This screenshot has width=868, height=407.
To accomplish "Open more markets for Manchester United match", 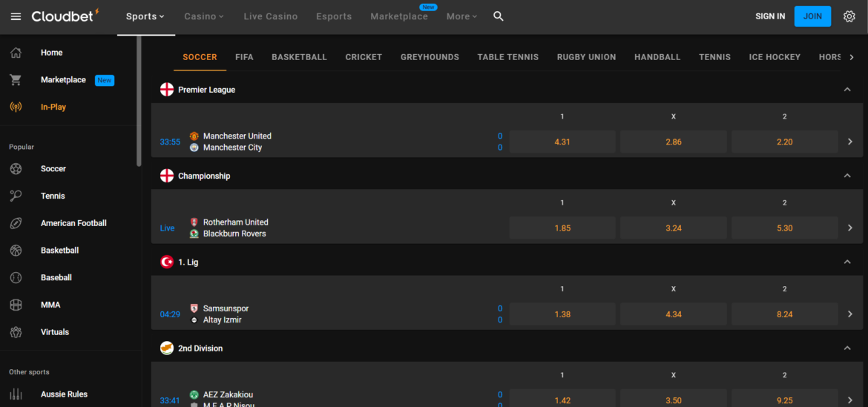I will (x=850, y=142).
